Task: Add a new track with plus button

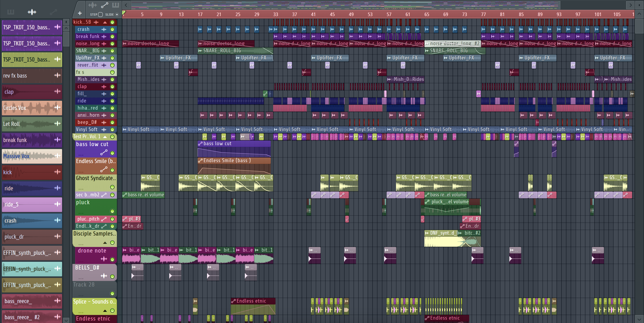Action: pos(80,13)
